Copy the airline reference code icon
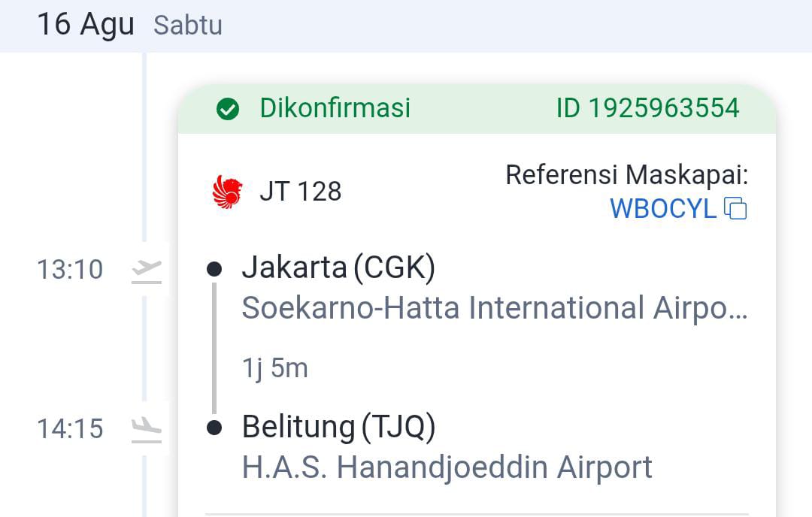The image size is (812, 517). tap(735, 208)
